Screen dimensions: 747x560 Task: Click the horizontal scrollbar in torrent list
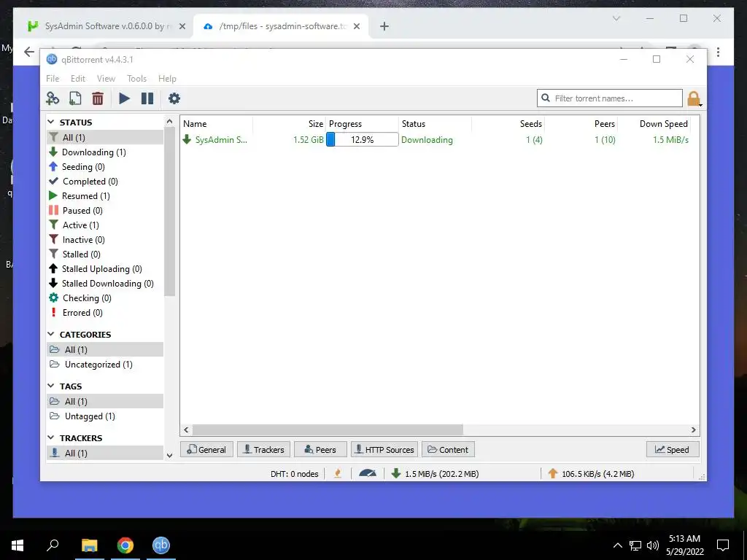[328, 430]
